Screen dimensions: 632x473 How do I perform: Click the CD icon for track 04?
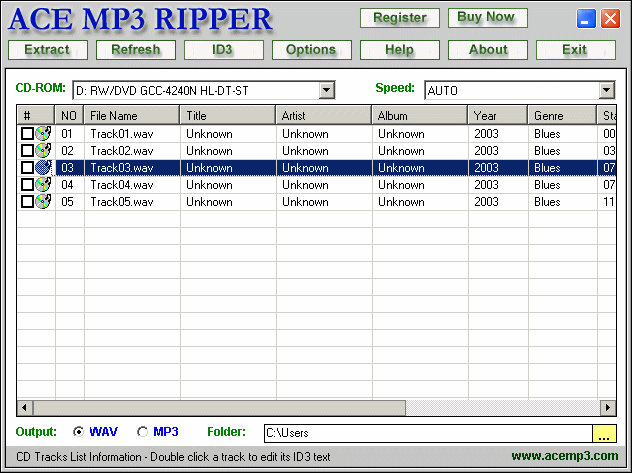(44, 184)
